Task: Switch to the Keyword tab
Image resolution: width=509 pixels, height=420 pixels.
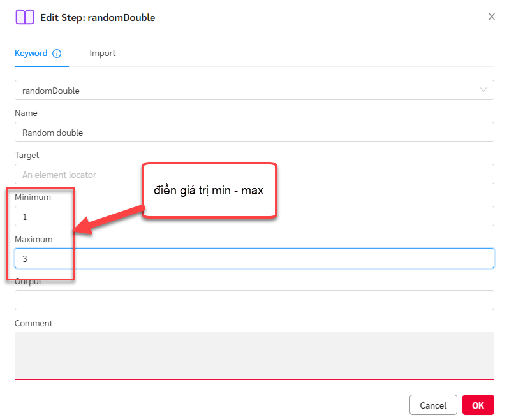Action: (x=31, y=54)
